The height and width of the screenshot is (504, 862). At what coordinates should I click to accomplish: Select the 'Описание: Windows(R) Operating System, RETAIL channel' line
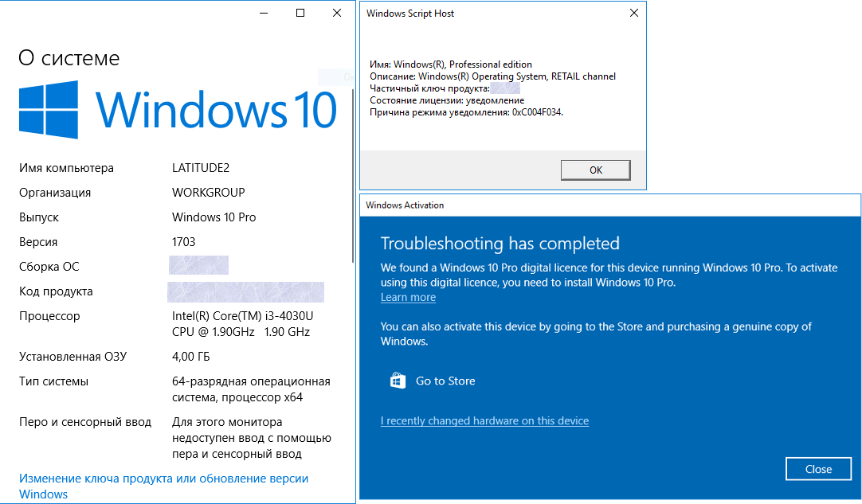[492, 76]
